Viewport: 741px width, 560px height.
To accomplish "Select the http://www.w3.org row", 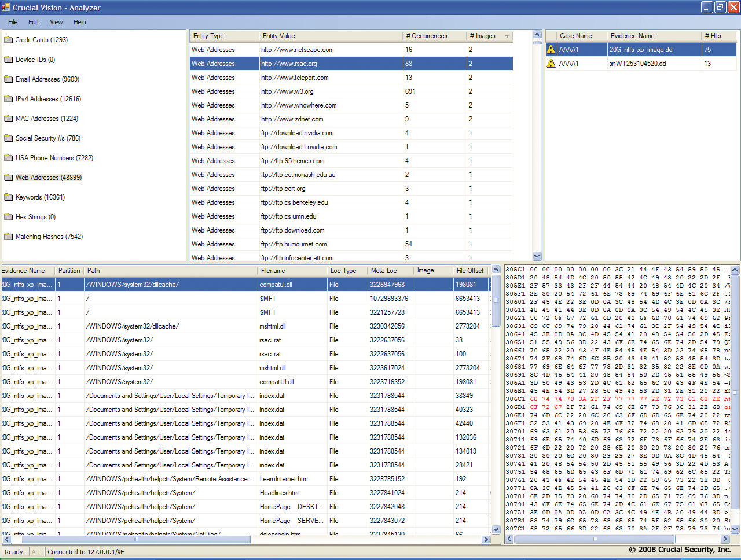I will click(287, 91).
